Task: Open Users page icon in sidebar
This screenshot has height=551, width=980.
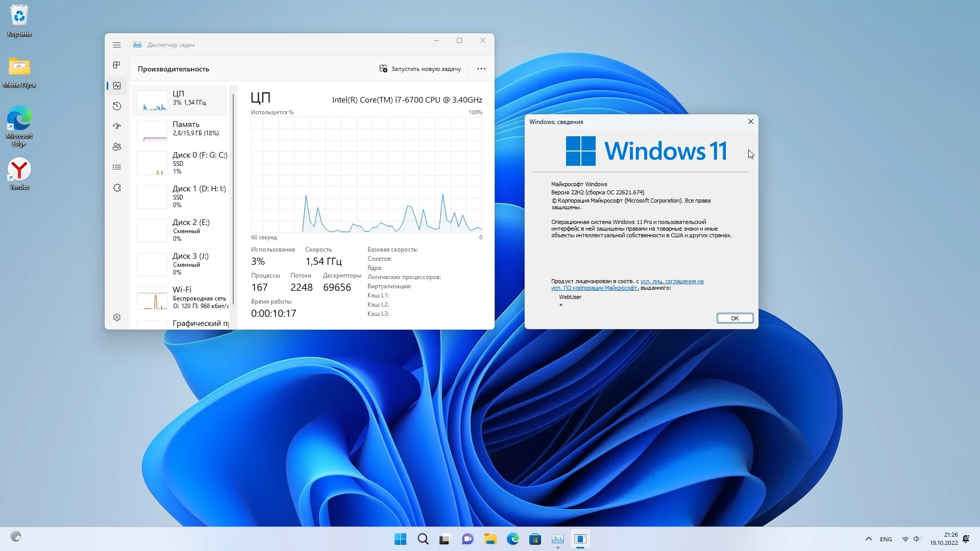Action: [117, 147]
